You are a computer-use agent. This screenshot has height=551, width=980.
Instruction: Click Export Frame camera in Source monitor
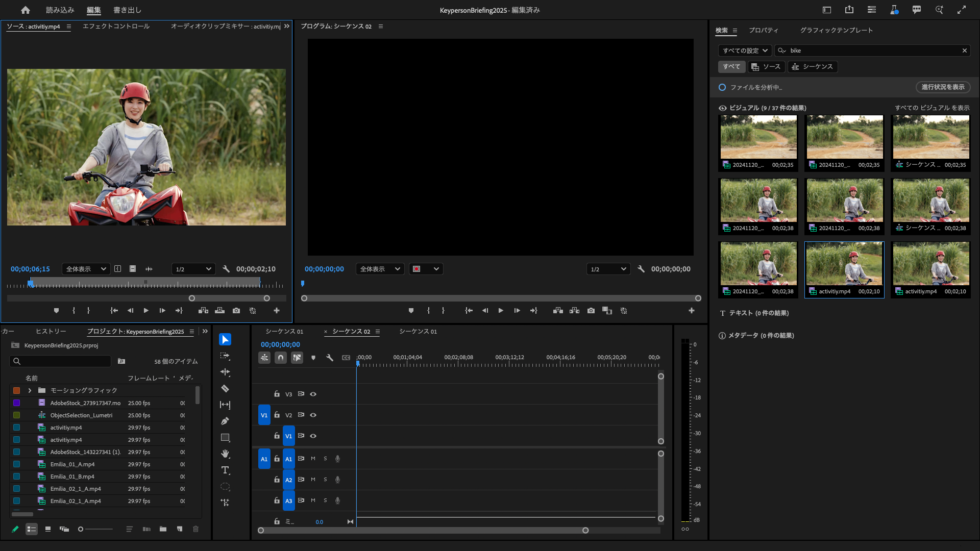[236, 311]
